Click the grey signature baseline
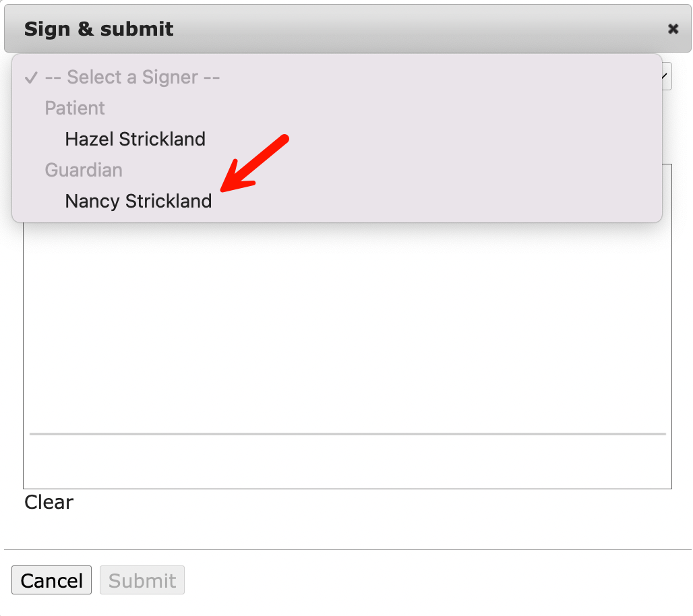The height and width of the screenshot is (616, 693). [347, 434]
